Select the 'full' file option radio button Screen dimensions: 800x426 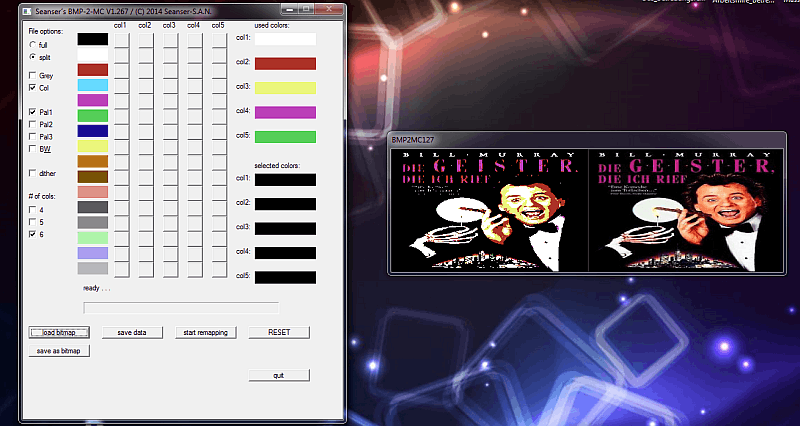[33, 45]
